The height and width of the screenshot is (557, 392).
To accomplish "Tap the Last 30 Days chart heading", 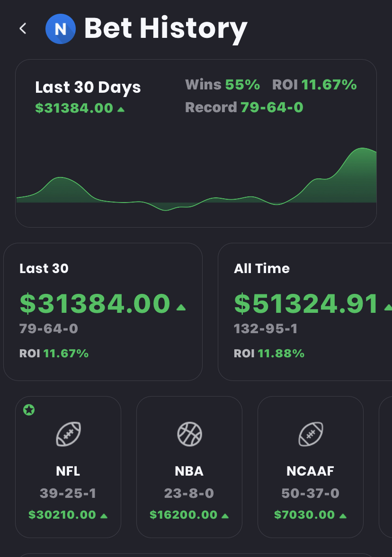I will pos(88,88).
